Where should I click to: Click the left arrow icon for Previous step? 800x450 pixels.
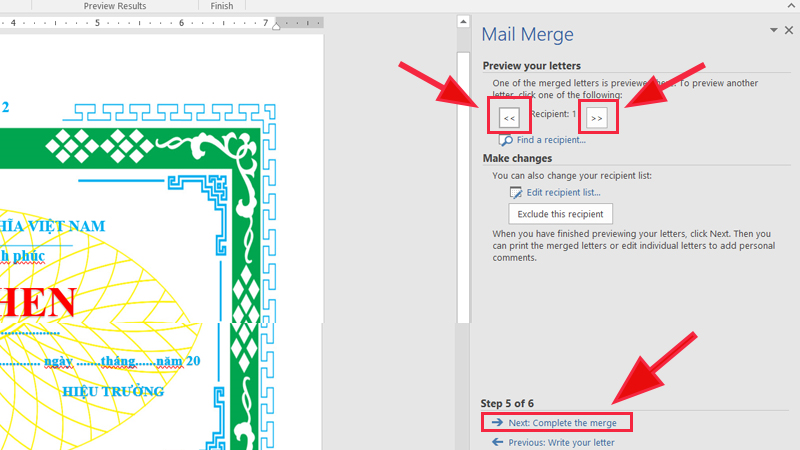coord(497,442)
